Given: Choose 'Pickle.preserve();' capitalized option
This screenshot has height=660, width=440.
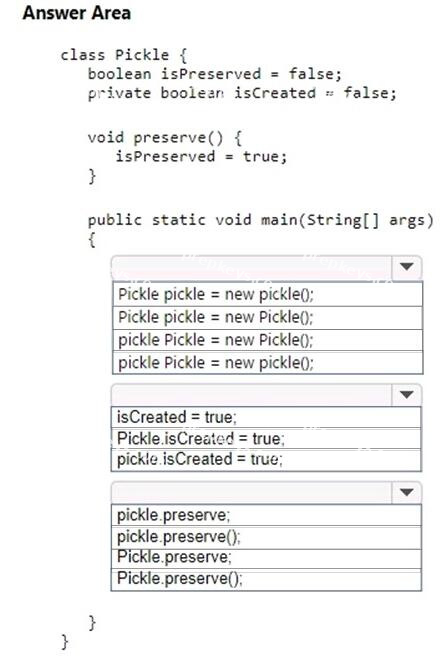Looking at the screenshot, I should pyautogui.click(x=266, y=579).
